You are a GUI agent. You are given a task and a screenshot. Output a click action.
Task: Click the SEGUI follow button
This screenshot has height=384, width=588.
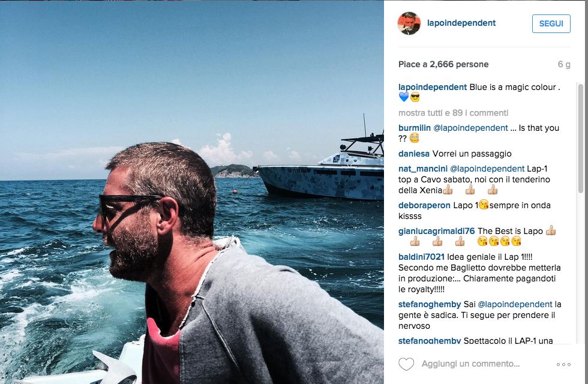coord(551,23)
